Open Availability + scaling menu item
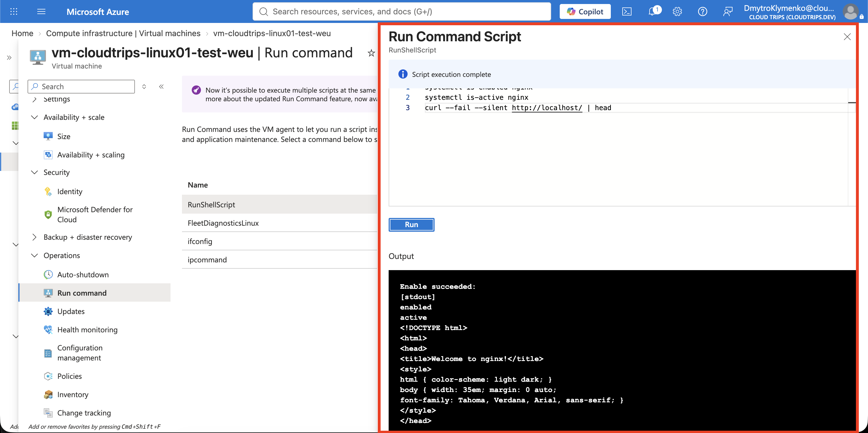Screen dimensions: 868x433 (91, 155)
